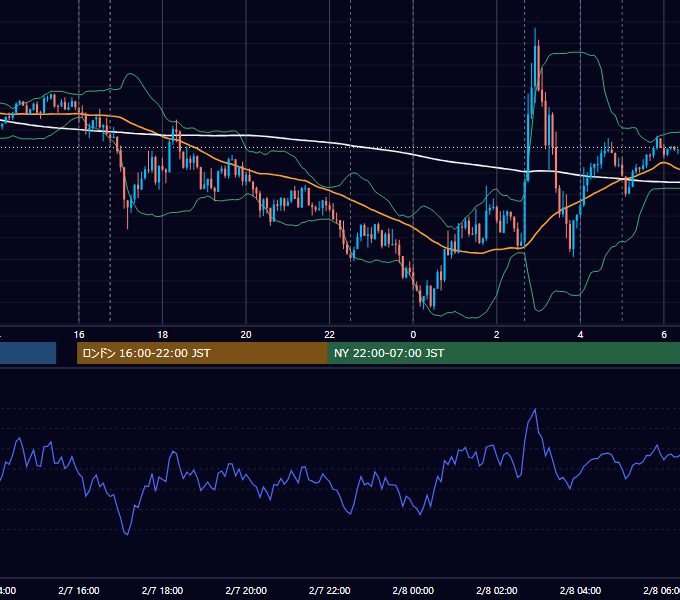
Task: Click the 2/8 04:00 date label
Action: (580, 590)
